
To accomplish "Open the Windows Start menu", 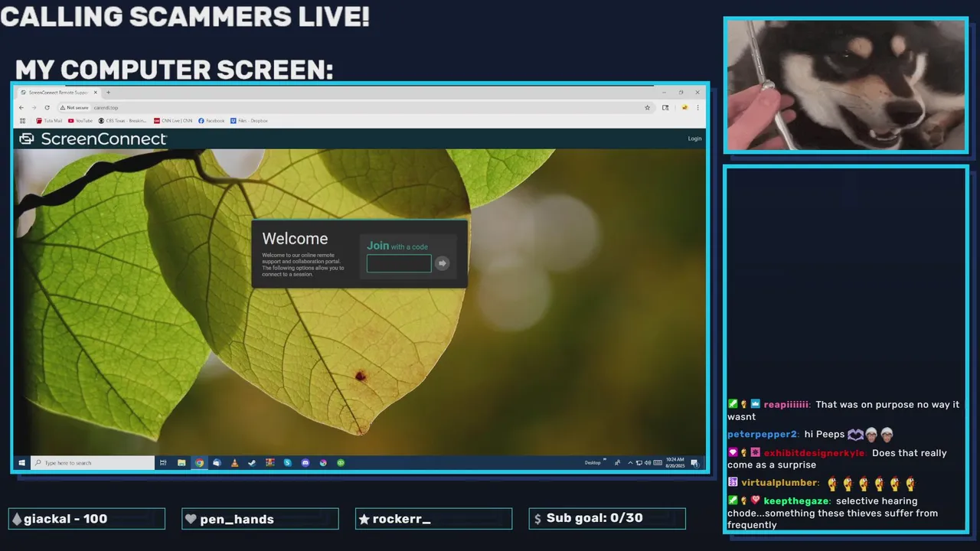I will click(21, 463).
